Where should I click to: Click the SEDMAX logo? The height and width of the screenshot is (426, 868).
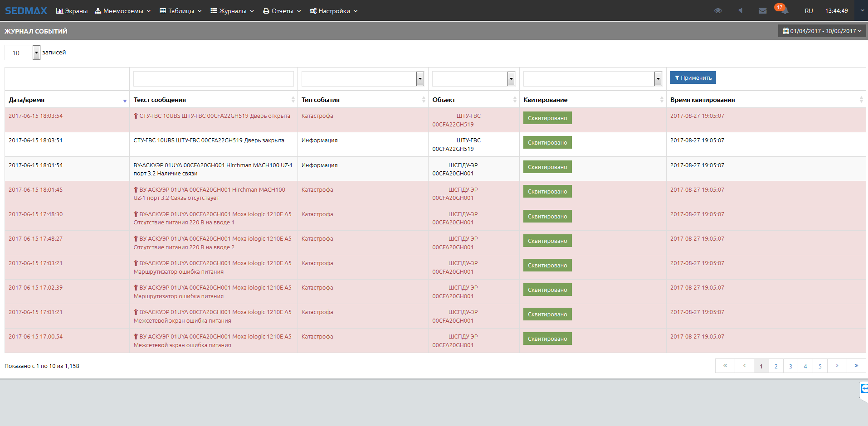tap(26, 11)
